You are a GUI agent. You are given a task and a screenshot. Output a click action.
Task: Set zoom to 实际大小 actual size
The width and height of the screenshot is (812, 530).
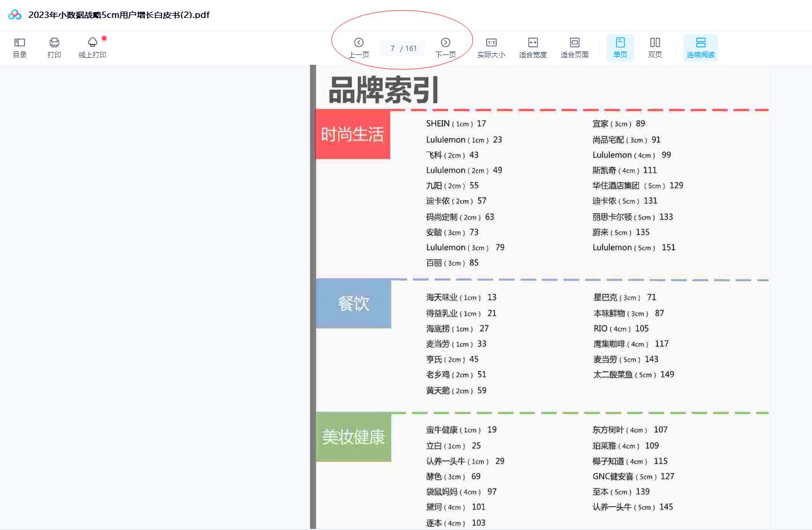[491, 47]
